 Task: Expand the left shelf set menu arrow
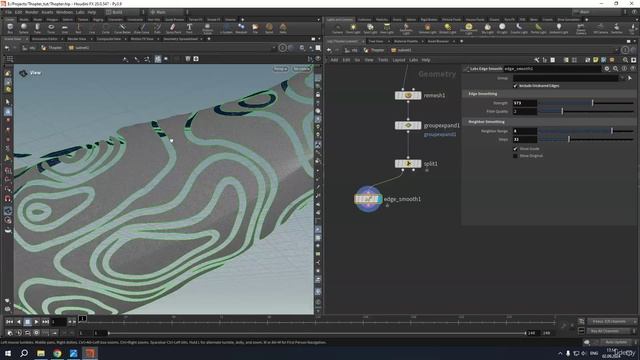(318, 19)
